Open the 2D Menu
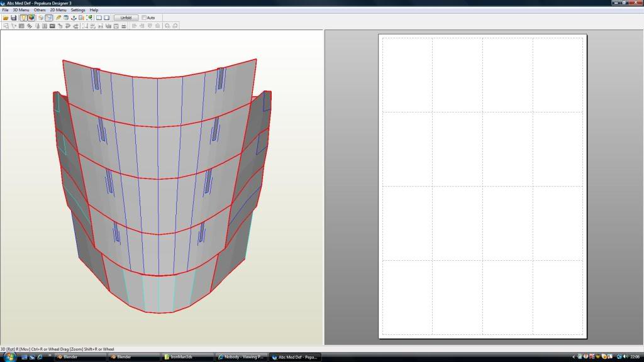644x362 pixels. [58, 10]
